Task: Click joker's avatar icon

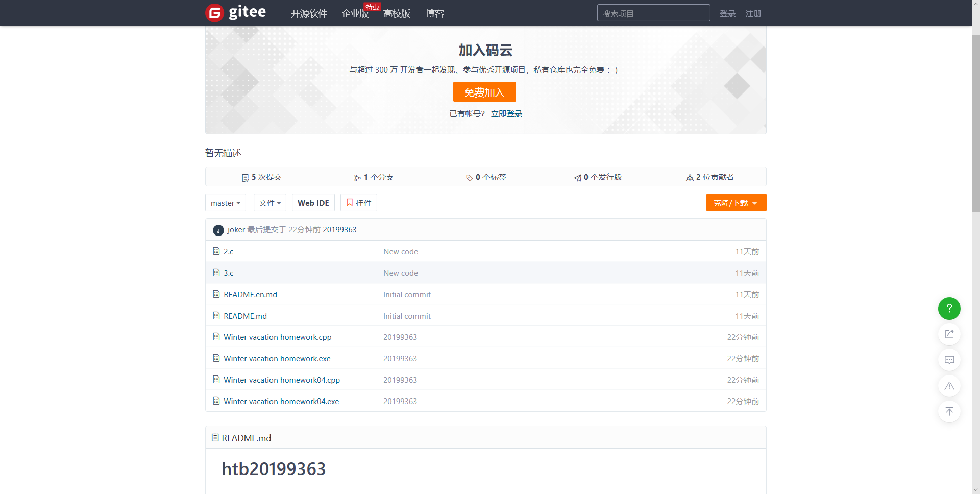Action: (x=218, y=230)
